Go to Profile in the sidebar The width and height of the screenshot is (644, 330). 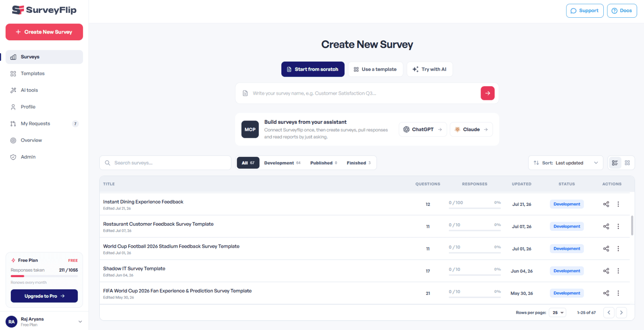(44, 107)
